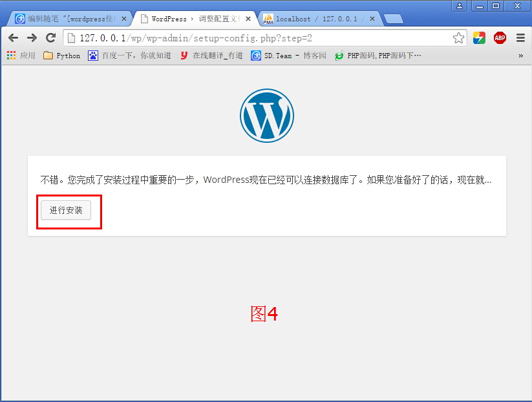Go back with the browser back arrow

pos(13,37)
